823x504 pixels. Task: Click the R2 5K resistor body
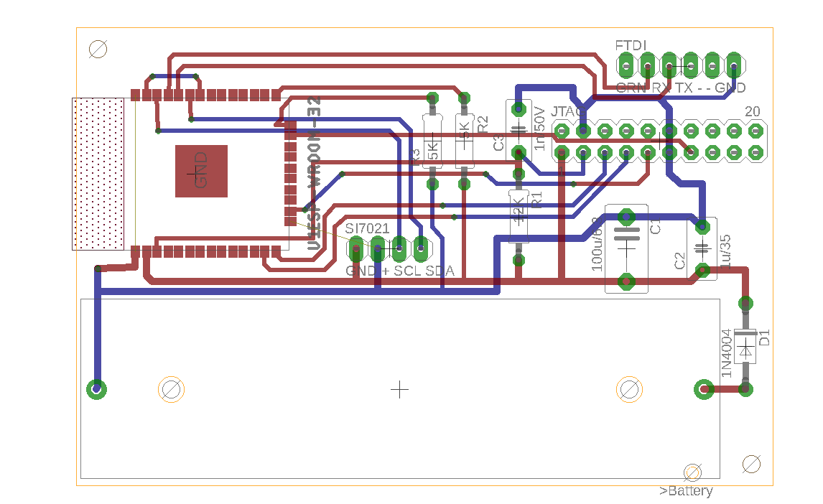[464, 140]
